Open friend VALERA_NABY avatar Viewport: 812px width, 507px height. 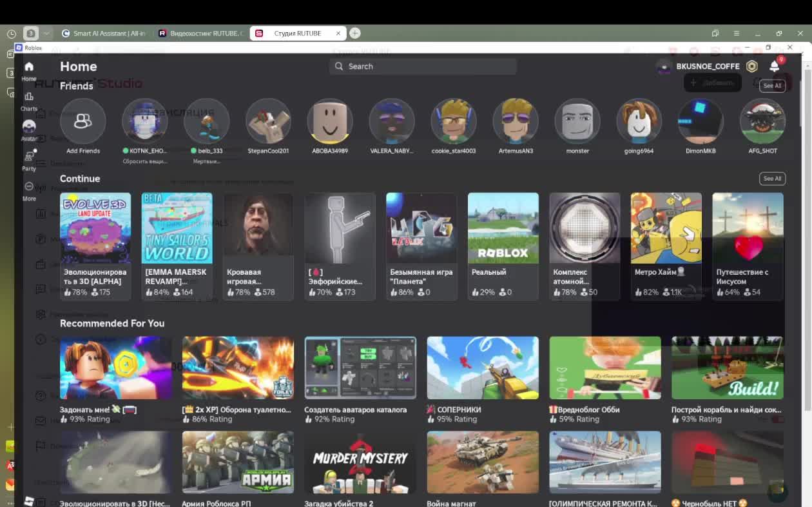point(392,121)
